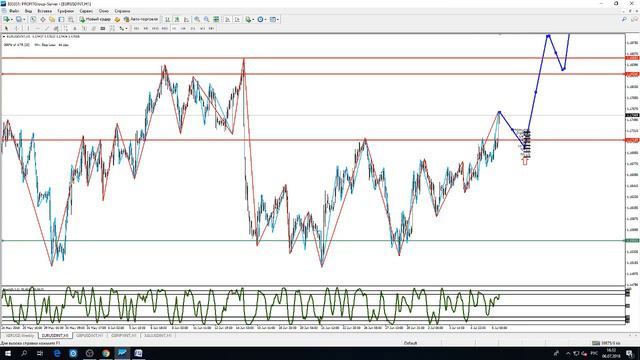Open the Periods clock icon
The width and height of the screenshot is (640, 360).
click(x=260, y=19)
